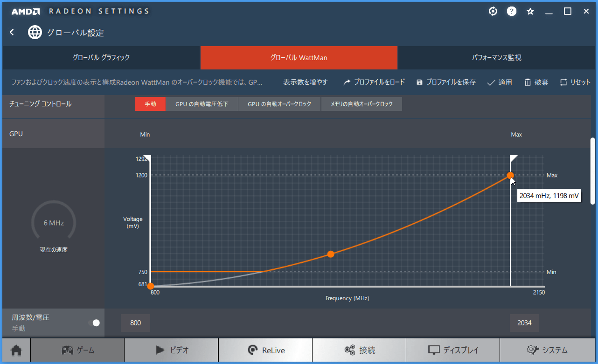Select GPU の自動オーバークロック
The width and height of the screenshot is (598, 364).
coord(279,104)
